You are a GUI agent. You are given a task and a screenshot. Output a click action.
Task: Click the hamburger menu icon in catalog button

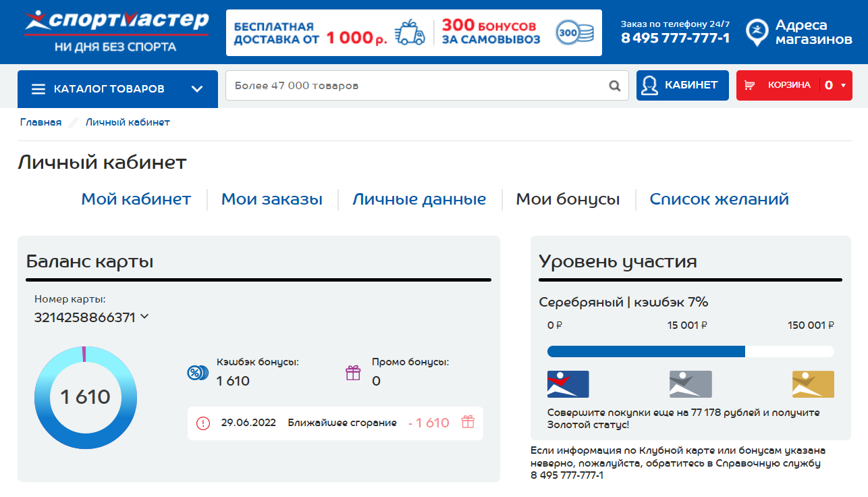point(38,89)
